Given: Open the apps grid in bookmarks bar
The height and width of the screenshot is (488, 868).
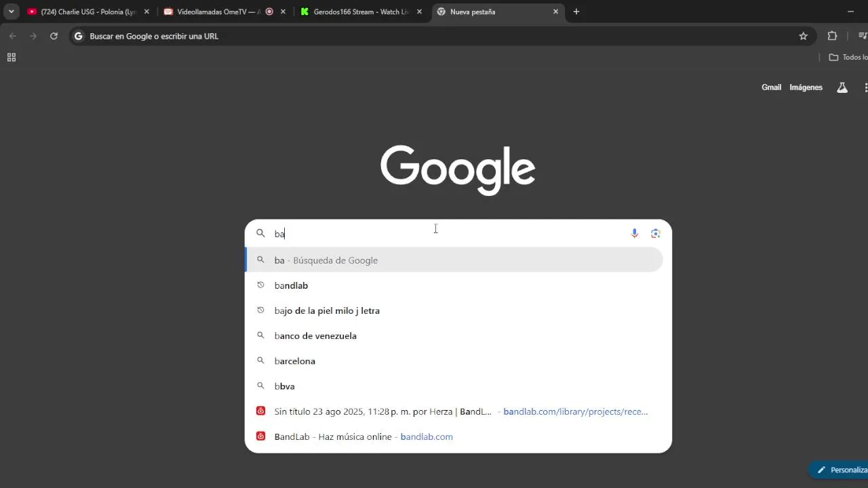Looking at the screenshot, I should 12,58.
